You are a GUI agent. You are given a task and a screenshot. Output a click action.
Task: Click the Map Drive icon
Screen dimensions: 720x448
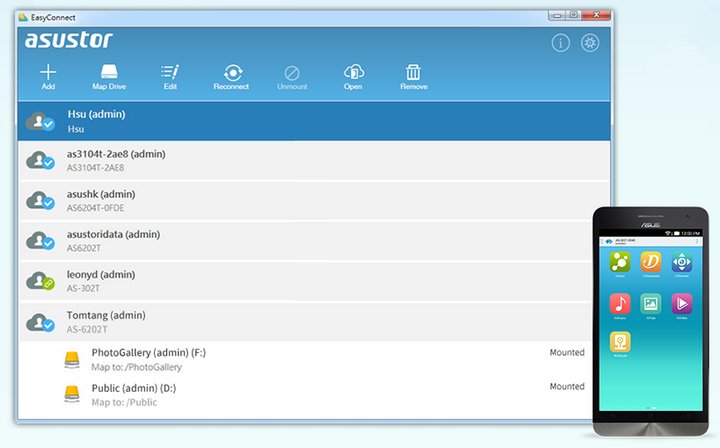pyautogui.click(x=108, y=76)
